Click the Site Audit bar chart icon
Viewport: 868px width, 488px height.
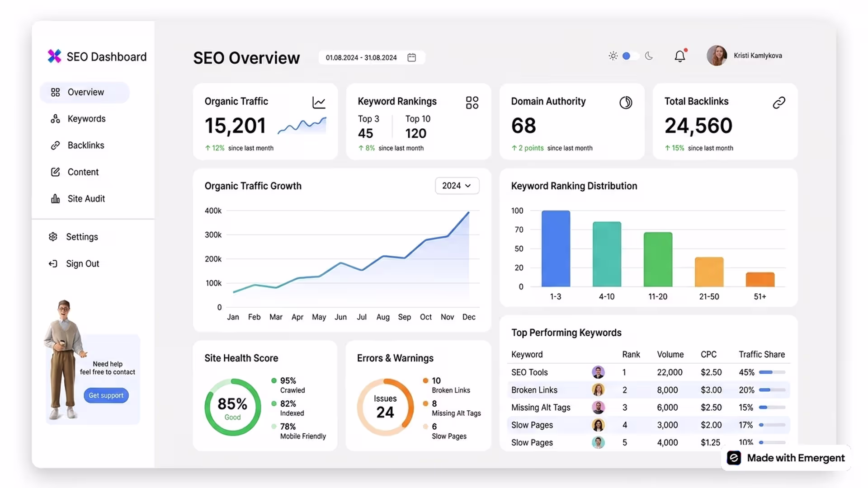point(55,199)
